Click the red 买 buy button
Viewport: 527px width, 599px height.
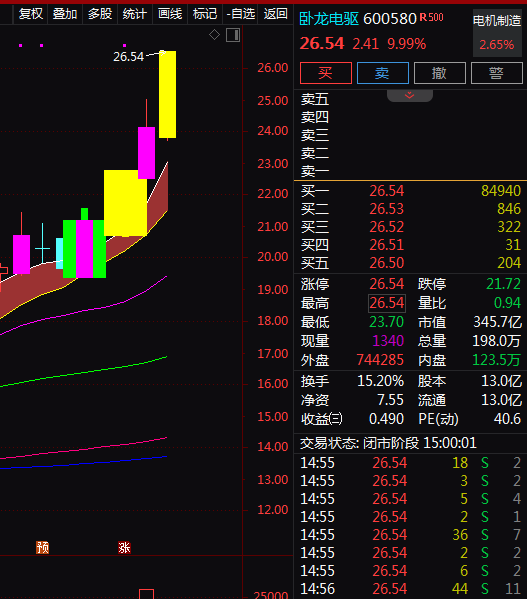click(x=326, y=73)
